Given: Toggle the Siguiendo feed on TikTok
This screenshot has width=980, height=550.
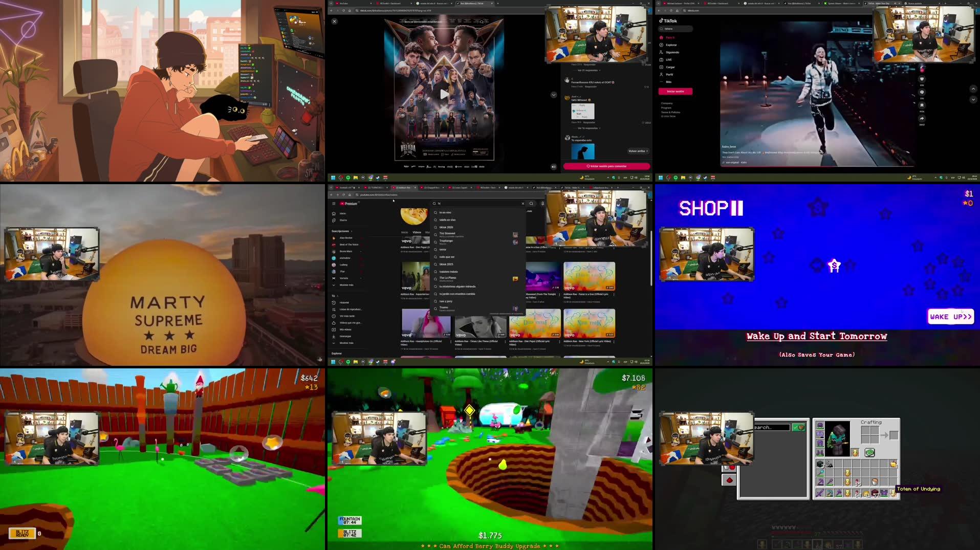Looking at the screenshot, I should tap(672, 52).
